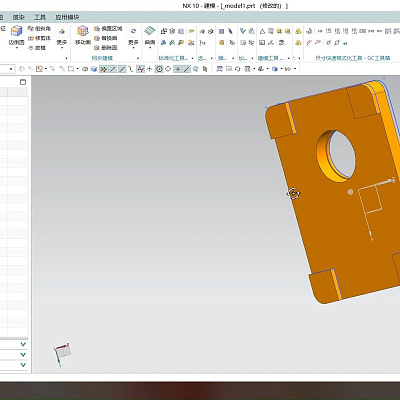Click the maximize button on the navigator panel
Viewport: 400px width, 400px height.
pos(23,82)
